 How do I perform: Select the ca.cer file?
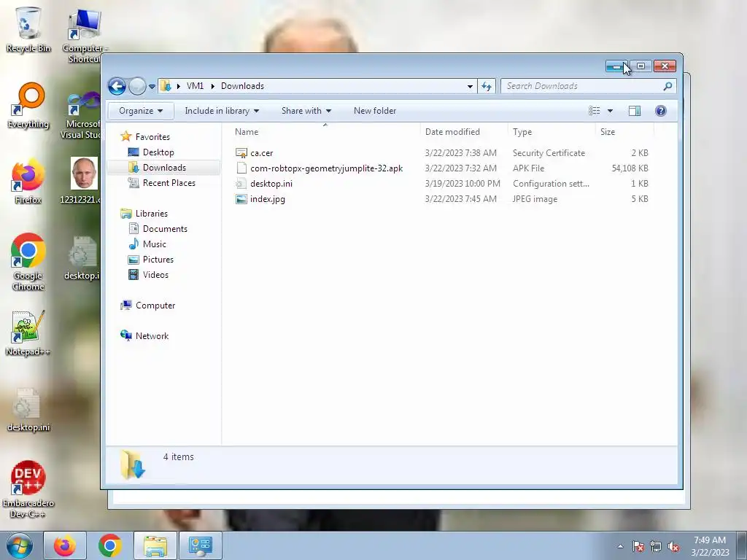(262, 153)
